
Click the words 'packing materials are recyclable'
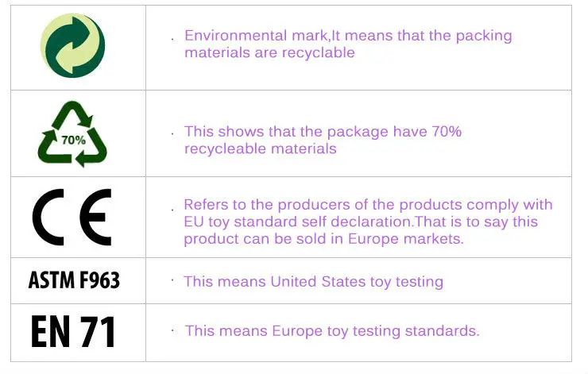[269, 52]
